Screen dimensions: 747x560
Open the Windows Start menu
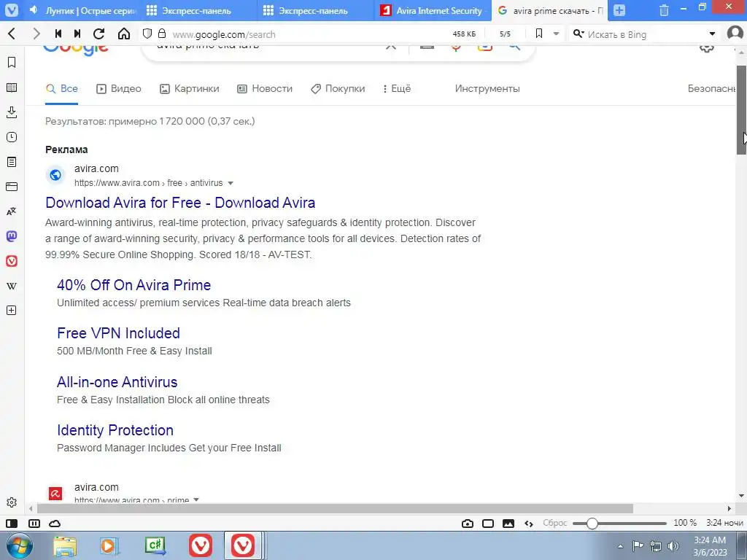tap(20, 545)
